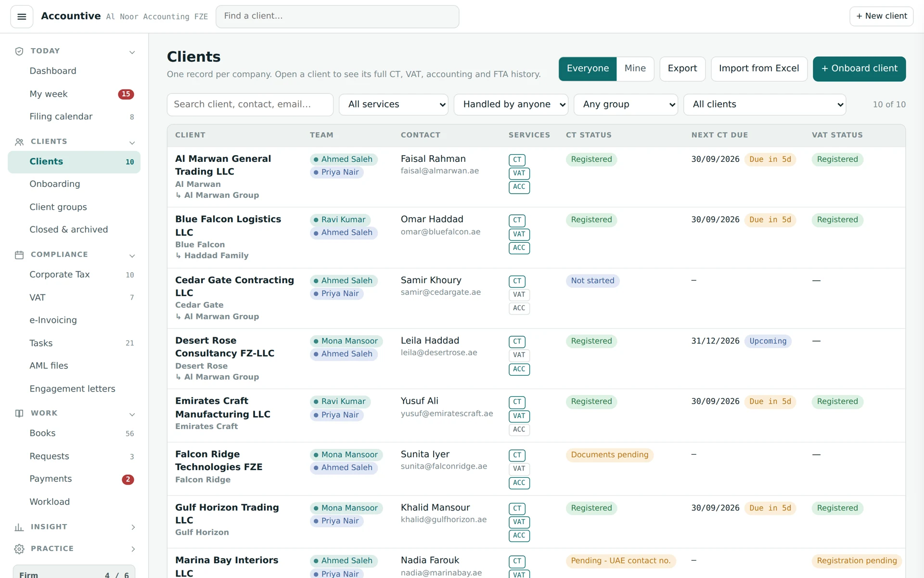Open the hamburger menu icon
This screenshot has width=924, height=578.
pyautogui.click(x=22, y=16)
